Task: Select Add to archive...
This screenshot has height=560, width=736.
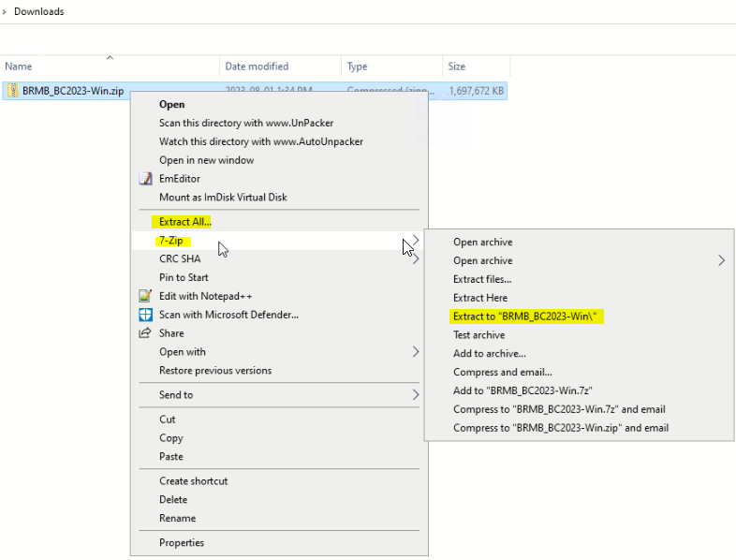Action: point(489,353)
